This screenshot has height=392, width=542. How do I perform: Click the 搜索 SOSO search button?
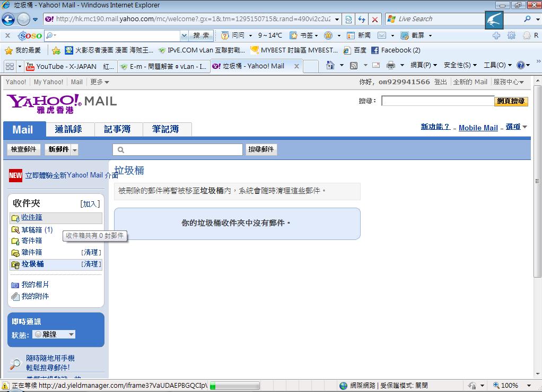201,35
